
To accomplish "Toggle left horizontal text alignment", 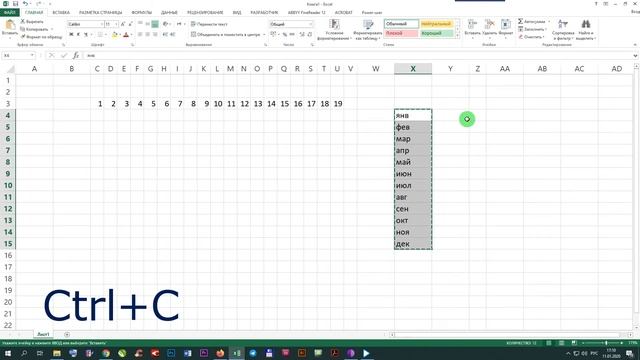I will 140,35.
